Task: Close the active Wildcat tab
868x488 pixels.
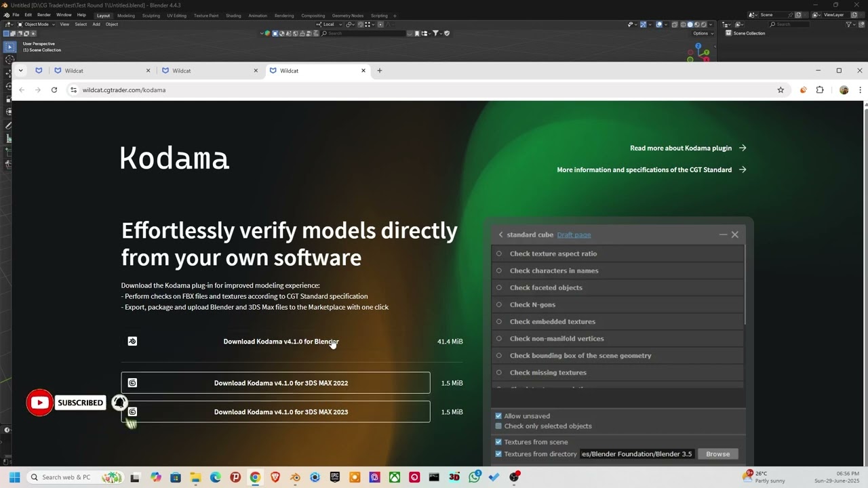Action: click(363, 70)
